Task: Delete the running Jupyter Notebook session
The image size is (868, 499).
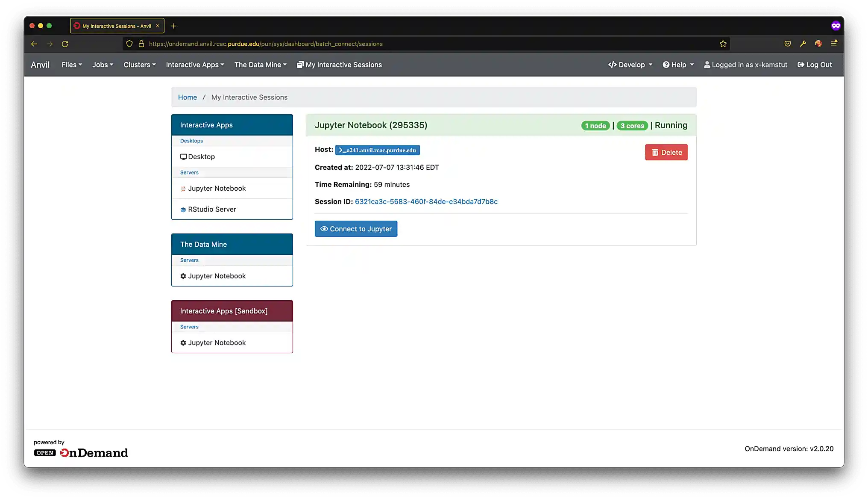Action: (666, 152)
